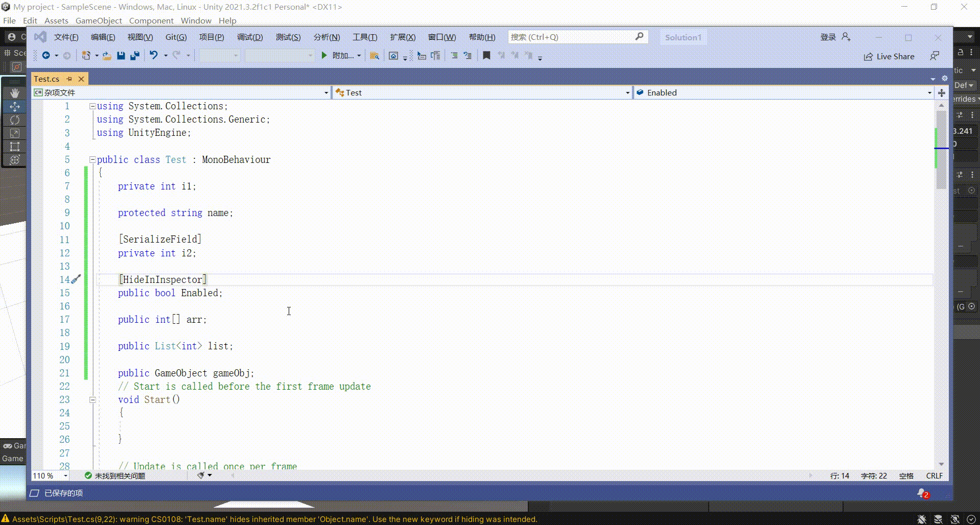This screenshot has width=980, height=525.
Task: Click the 登录 sign-in link
Action: click(x=828, y=37)
